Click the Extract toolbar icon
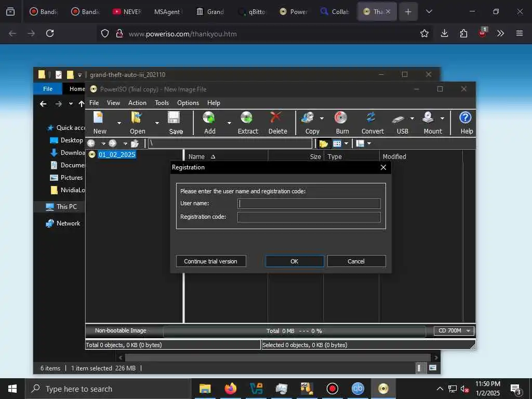This screenshot has width=532, height=399. (x=247, y=118)
